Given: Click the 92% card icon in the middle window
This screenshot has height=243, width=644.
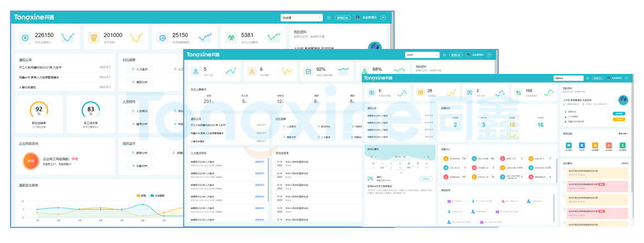Looking at the screenshot, I should coord(309,71).
